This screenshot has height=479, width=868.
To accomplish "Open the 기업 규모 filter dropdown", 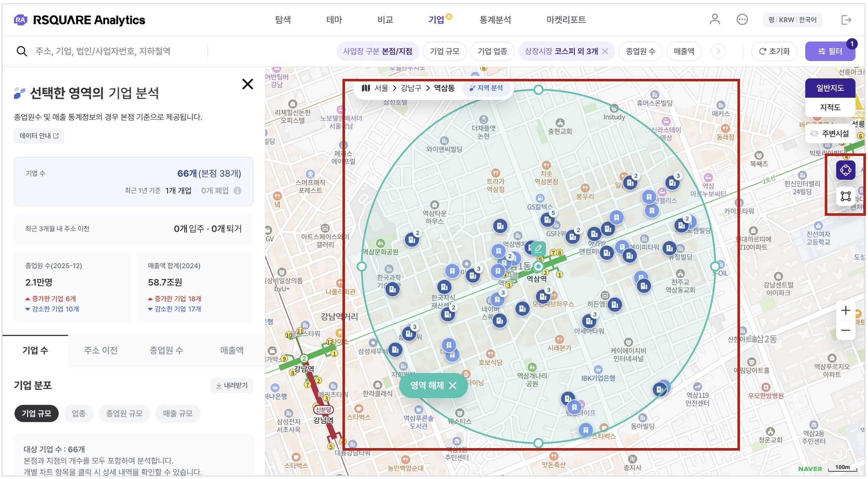I will click(444, 51).
